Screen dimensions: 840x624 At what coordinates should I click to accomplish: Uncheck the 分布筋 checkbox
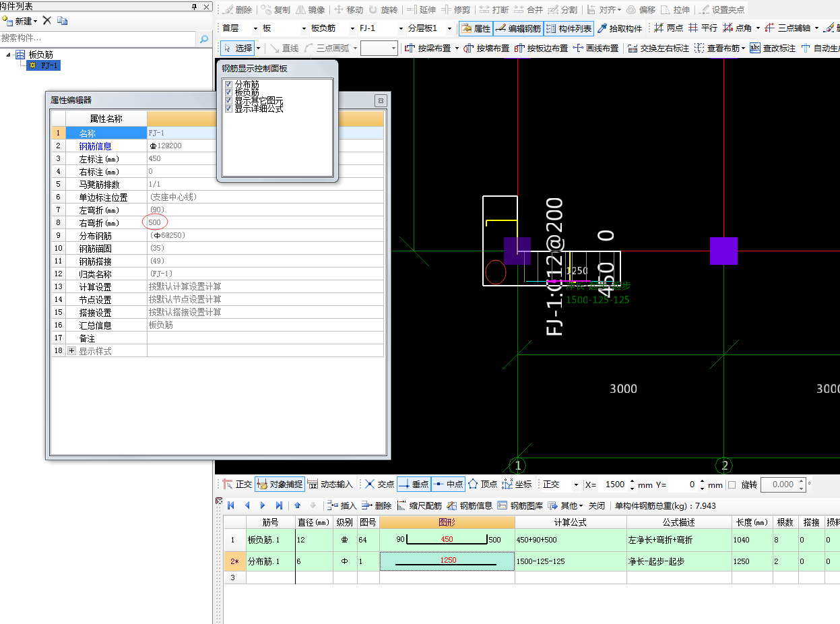[x=229, y=85]
